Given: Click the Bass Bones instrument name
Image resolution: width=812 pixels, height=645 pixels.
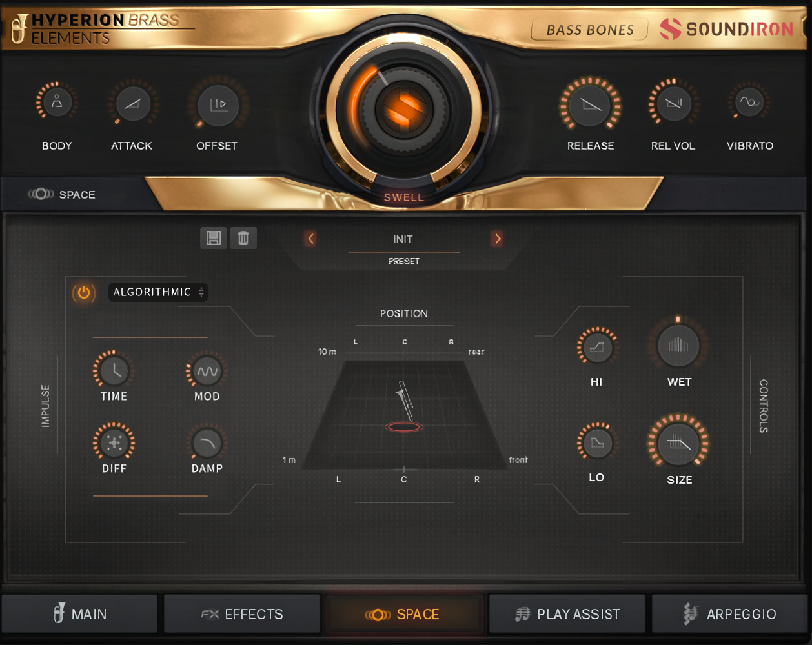Looking at the screenshot, I should coord(590,30).
